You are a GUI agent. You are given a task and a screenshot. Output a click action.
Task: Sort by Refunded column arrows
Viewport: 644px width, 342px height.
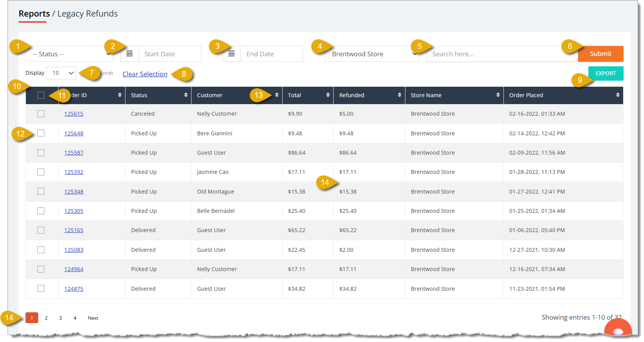click(400, 95)
